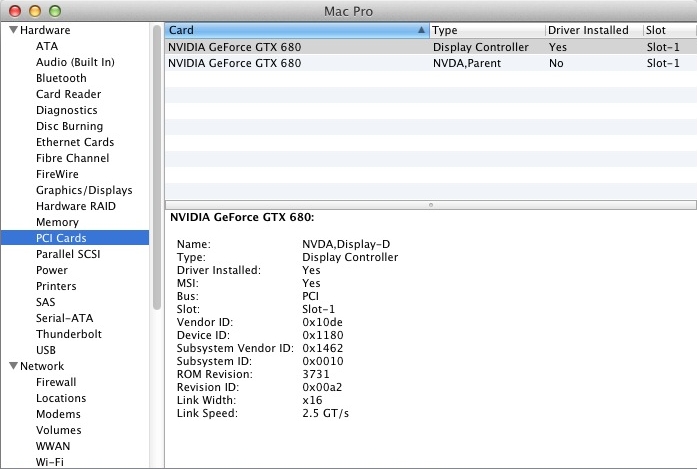Click the Subsystem ID value 0x0010
This screenshot has height=469, width=697.
click(x=323, y=361)
